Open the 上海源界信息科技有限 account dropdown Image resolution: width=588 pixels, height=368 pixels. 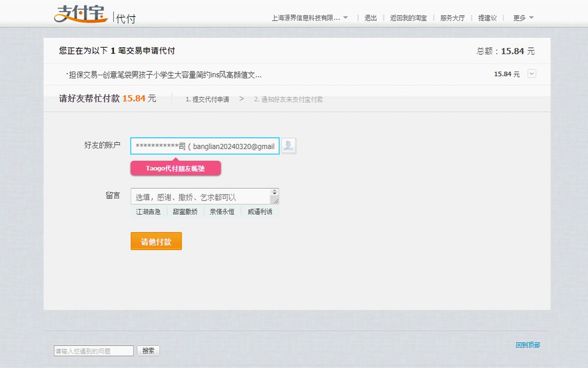point(310,18)
